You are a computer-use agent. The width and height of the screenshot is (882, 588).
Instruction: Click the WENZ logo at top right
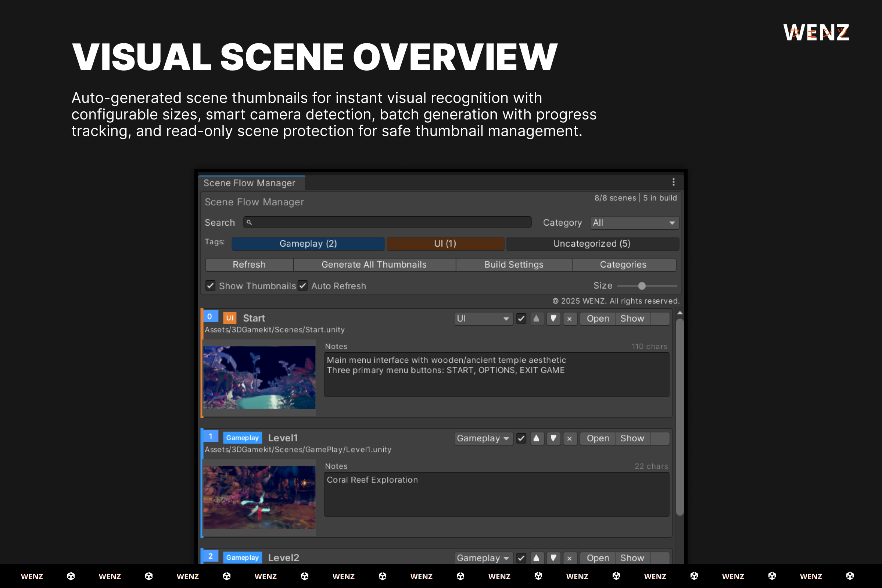(x=816, y=33)
